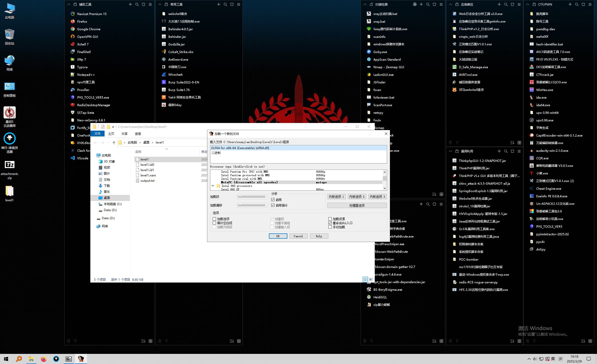This screenshot has height=364, width=597.
Task: Click OK to load the ELF64 file
Action: (278, 236)
